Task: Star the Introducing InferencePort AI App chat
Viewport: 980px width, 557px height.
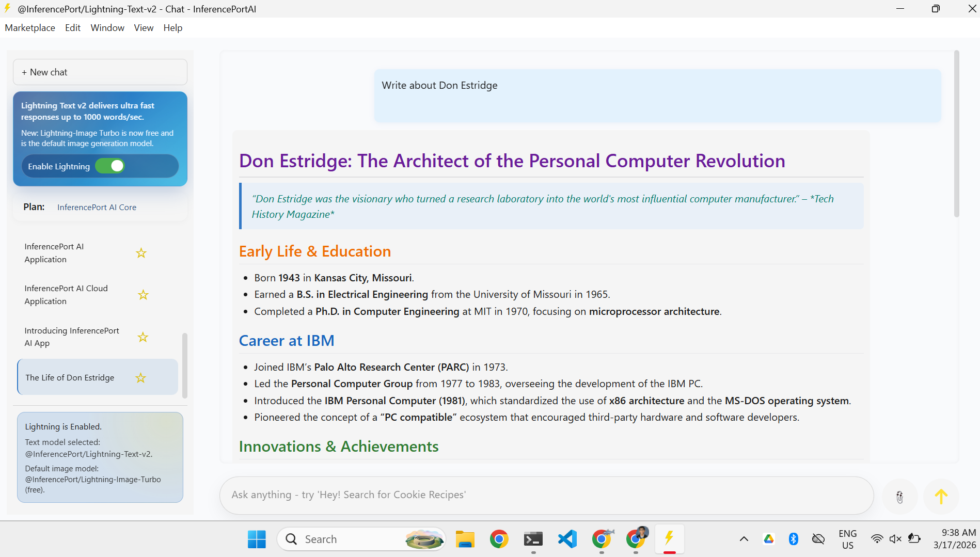Action: [143, 337]
